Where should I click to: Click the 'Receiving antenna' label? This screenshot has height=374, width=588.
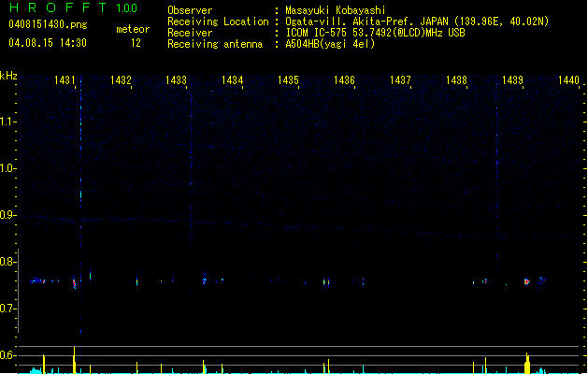(215, 44)
